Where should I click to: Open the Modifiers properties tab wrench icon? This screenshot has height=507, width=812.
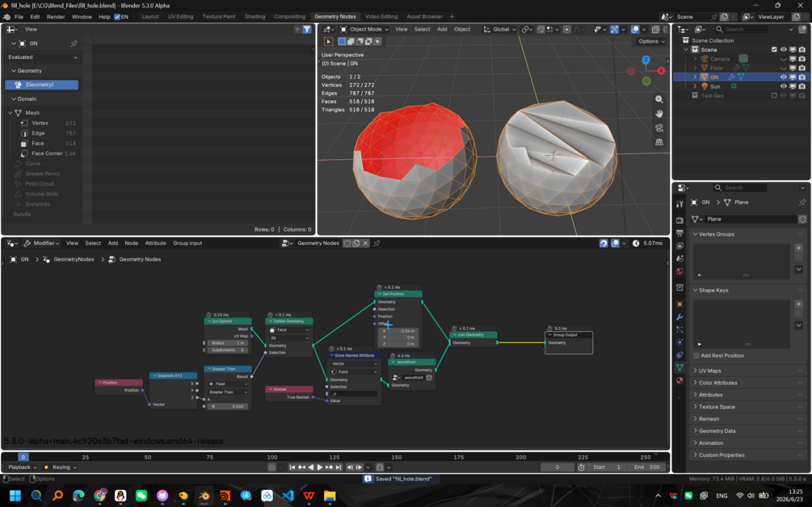679,316
